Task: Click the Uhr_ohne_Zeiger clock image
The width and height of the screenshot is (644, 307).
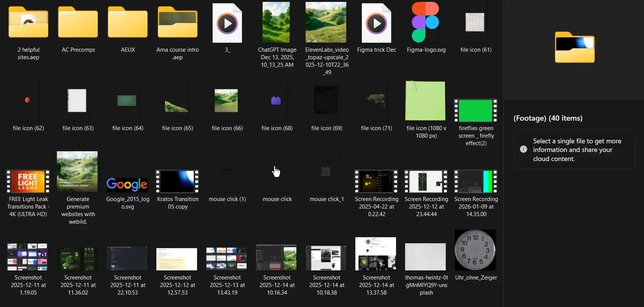Action: [475, 250]
